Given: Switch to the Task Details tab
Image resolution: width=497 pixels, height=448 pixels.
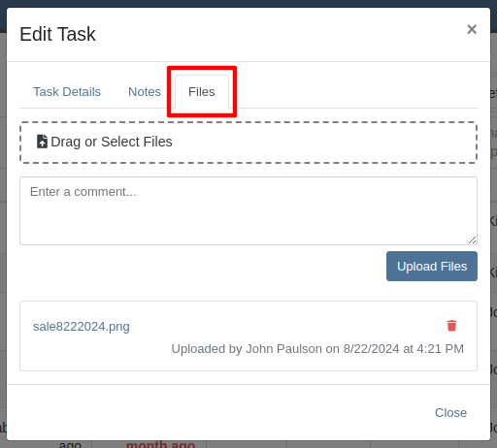Looking at the screenshot, I should click(x=67, y=92).
